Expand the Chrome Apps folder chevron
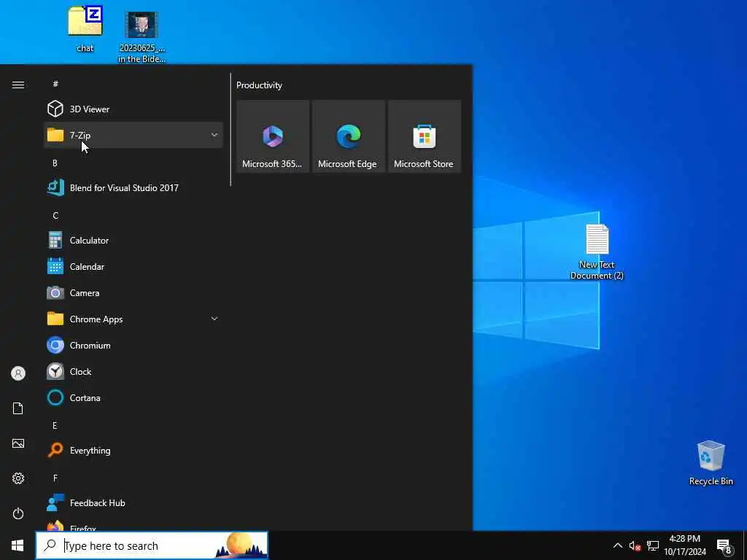Screen dimensions: 747x560 click(x=214, y=319)
